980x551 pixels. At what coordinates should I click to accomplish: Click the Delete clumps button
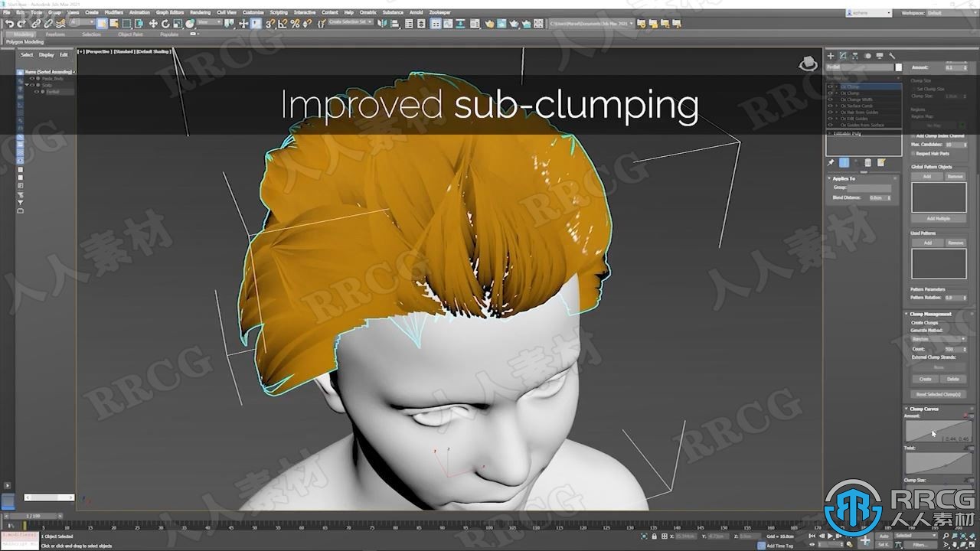click(x=953, y=379)
